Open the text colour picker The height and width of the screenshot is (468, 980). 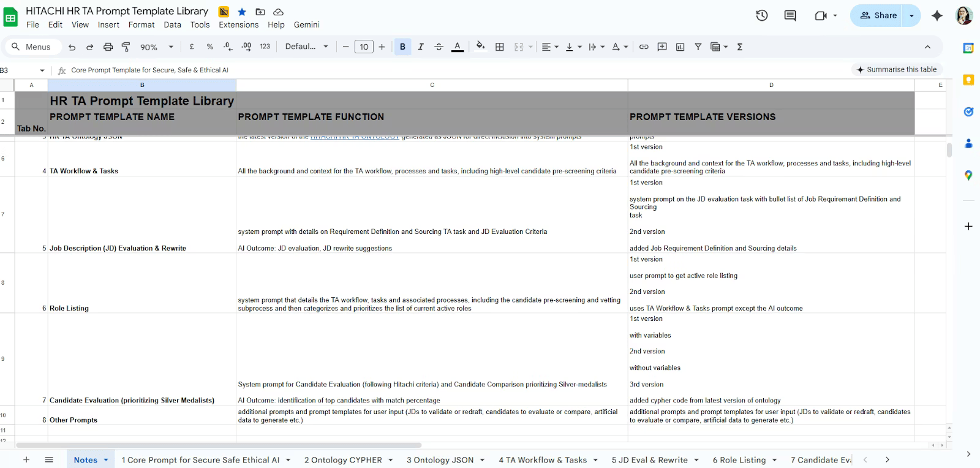pyautogui.click(x=457, y=47)
